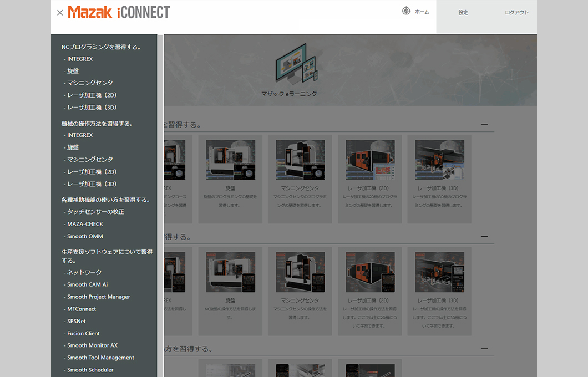
Task: Open Smooth CAM Ai from sidebar
Action: [x=87, y=284]
